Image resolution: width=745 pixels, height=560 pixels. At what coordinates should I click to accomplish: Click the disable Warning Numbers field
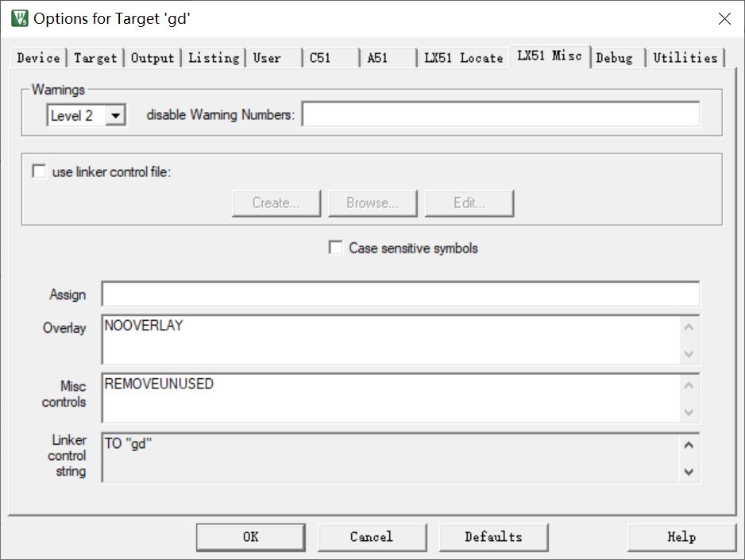click(501, 114)
